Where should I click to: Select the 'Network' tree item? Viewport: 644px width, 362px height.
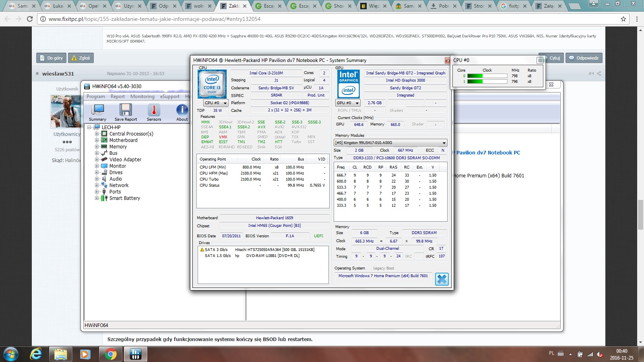click(x=119, y=185)
